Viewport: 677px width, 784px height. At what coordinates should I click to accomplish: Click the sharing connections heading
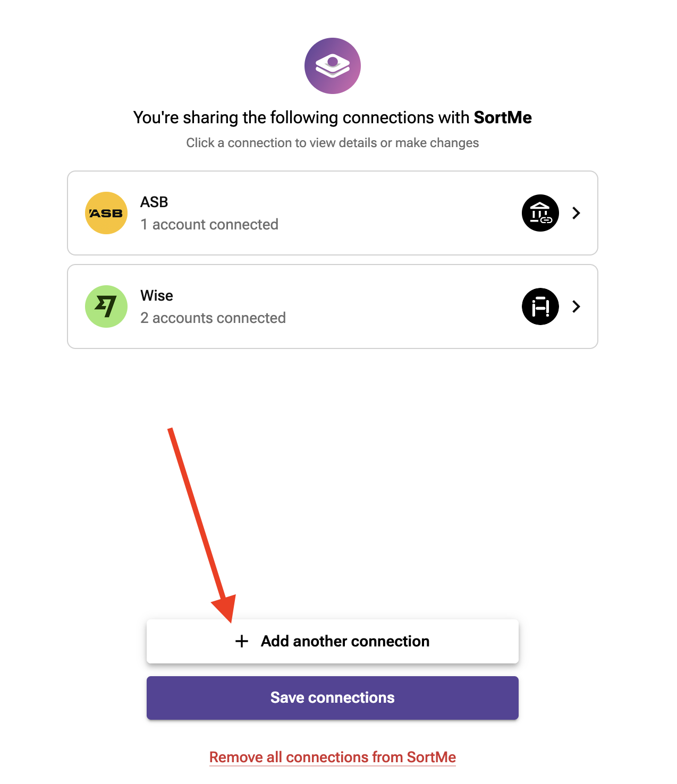[x=333, y=117]
